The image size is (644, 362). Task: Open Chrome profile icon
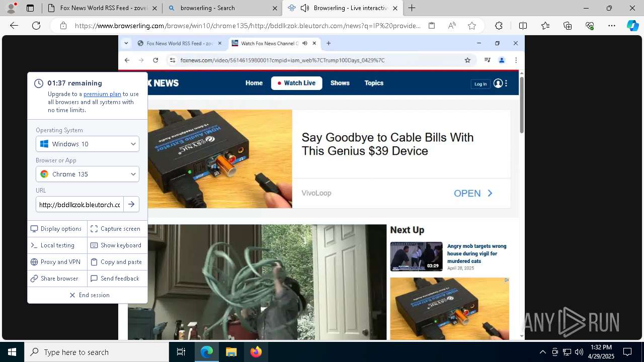(502, 60)
